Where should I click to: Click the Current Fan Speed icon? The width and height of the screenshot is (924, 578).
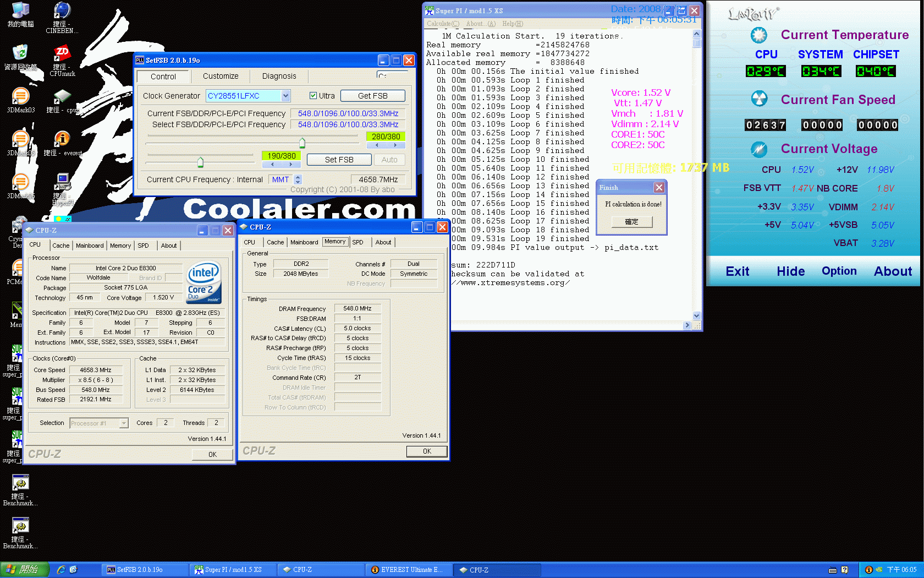point(759,99)
